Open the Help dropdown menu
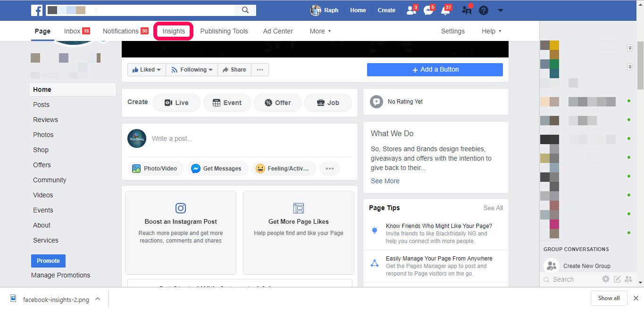Image resolution: width=644 pixels, height=309 pixels. pyautogui.click(x=491, y=31)
